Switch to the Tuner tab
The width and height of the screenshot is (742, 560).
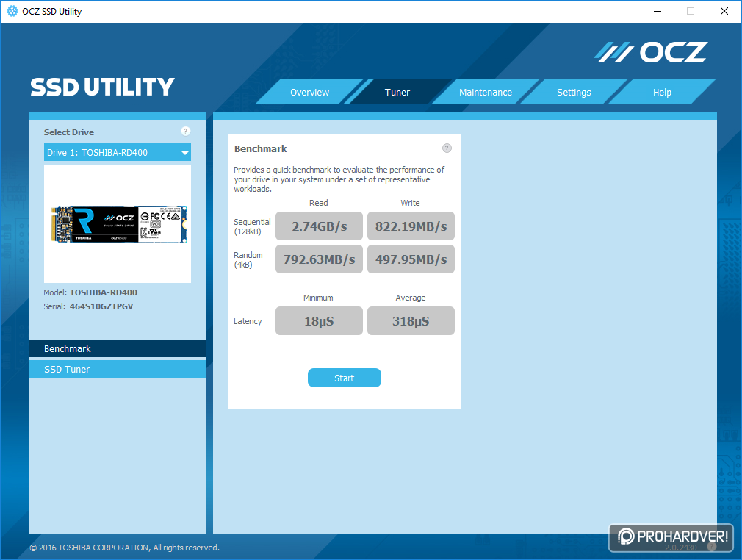[x=397, y=93]
